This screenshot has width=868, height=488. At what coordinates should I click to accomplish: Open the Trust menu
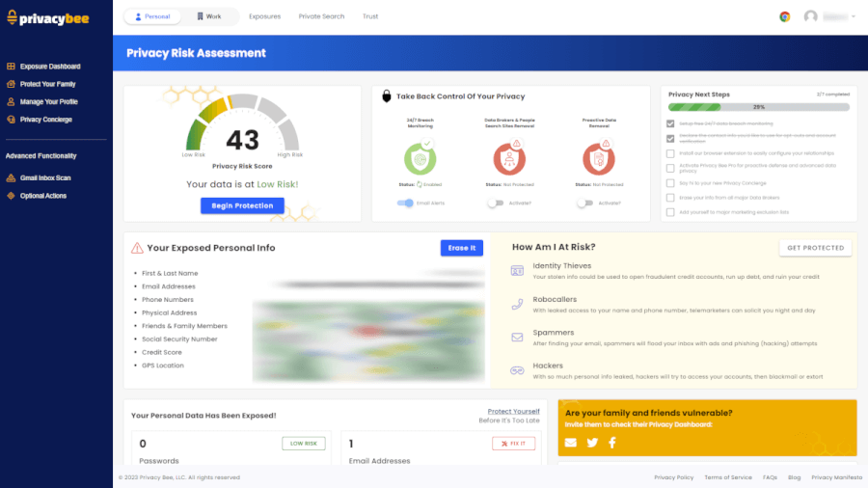[x=370, y=16]
